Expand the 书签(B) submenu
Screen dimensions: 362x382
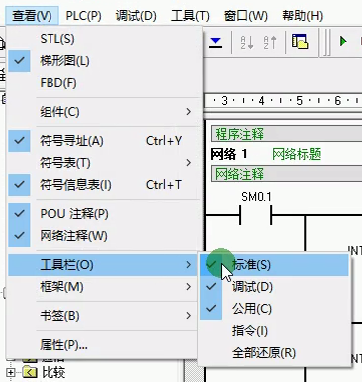(x=104, y=316)
